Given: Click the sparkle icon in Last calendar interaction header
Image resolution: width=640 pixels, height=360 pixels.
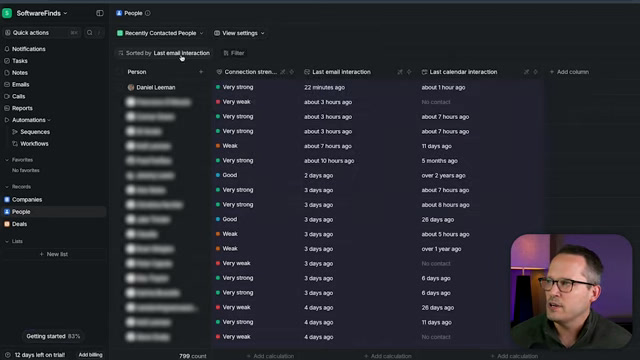Looking at the screenshot, I should pos(535,72).
